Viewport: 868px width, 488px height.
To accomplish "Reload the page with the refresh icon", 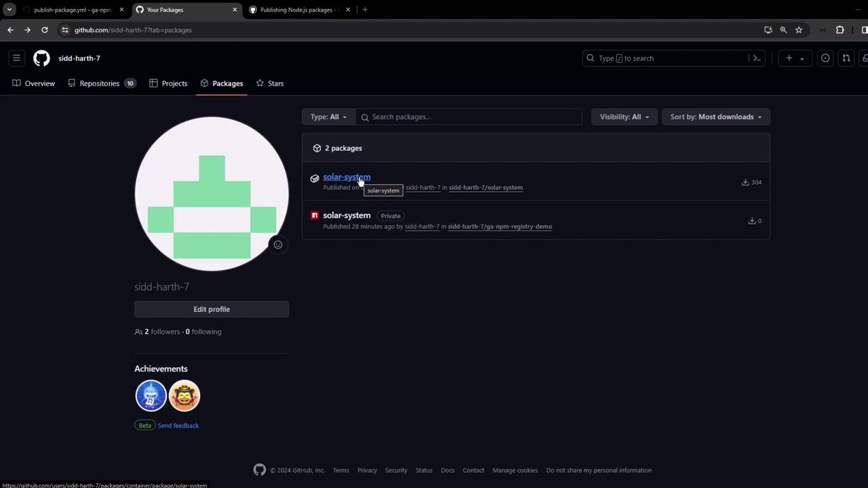I will point(45,30).
